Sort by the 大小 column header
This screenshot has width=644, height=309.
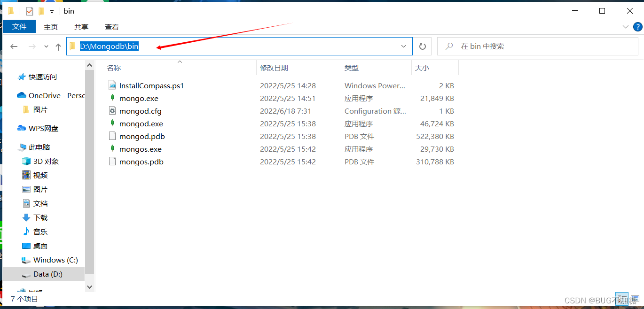[422, 68]
